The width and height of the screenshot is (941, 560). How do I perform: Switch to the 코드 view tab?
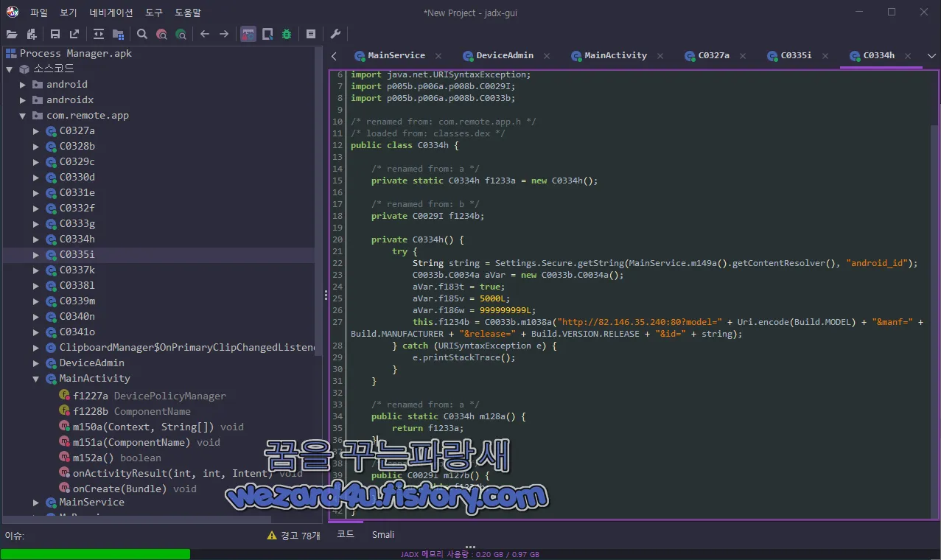click(345, 534)
